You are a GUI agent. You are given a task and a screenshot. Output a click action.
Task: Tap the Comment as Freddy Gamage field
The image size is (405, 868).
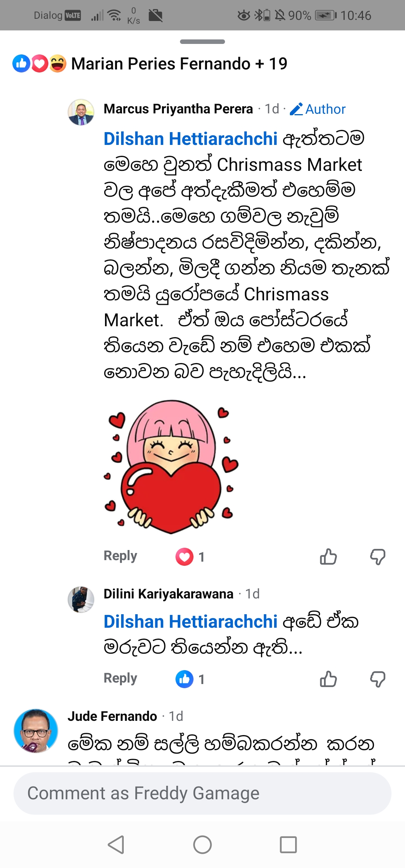click(202, 793)
